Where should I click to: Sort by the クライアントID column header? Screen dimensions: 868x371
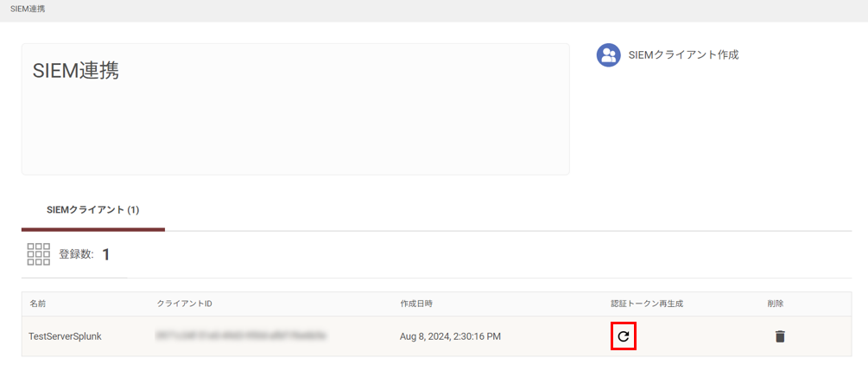pyautogui.click(x=185, y=304)
